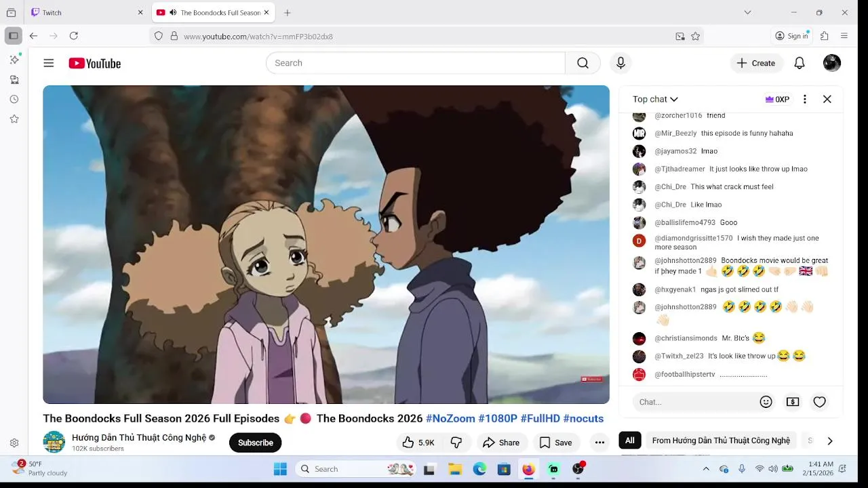
Task: Toggle the Firefox sidebar button
Action: tap(13, 36)
